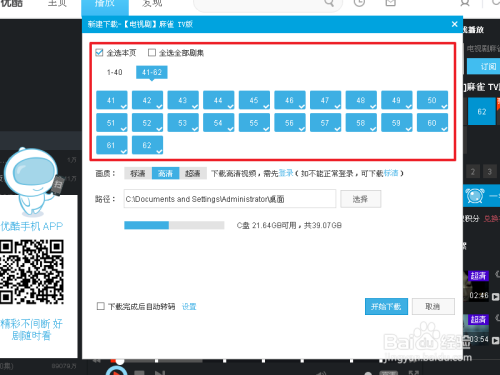
Task: Click episode 58 tile
Action: (x=361, y=123)
